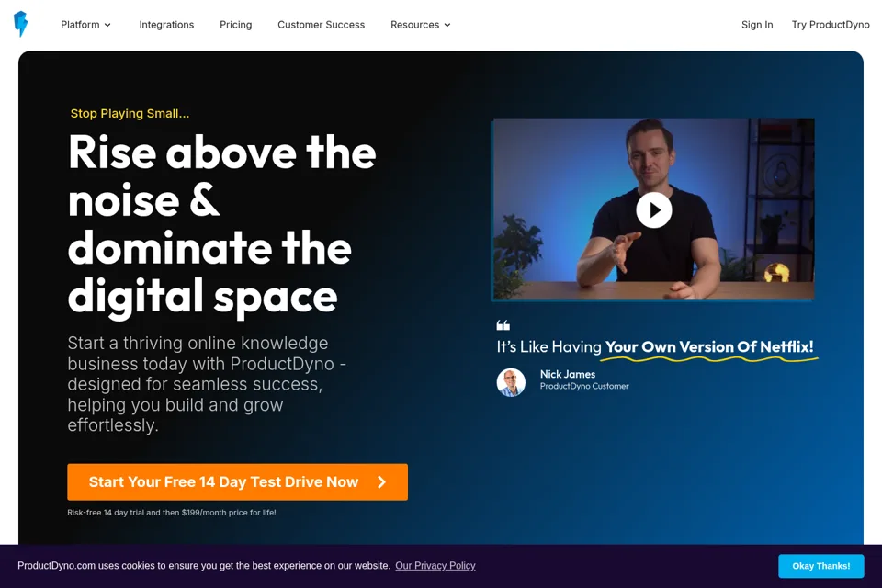Click the Sign In link
882x588 pixels.
757,25
